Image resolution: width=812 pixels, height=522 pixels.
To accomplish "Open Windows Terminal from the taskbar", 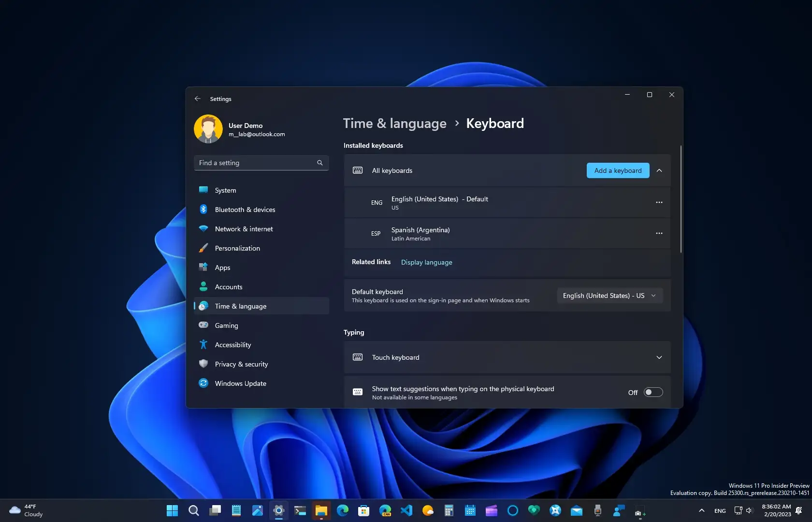I will (x=300, y=510).
